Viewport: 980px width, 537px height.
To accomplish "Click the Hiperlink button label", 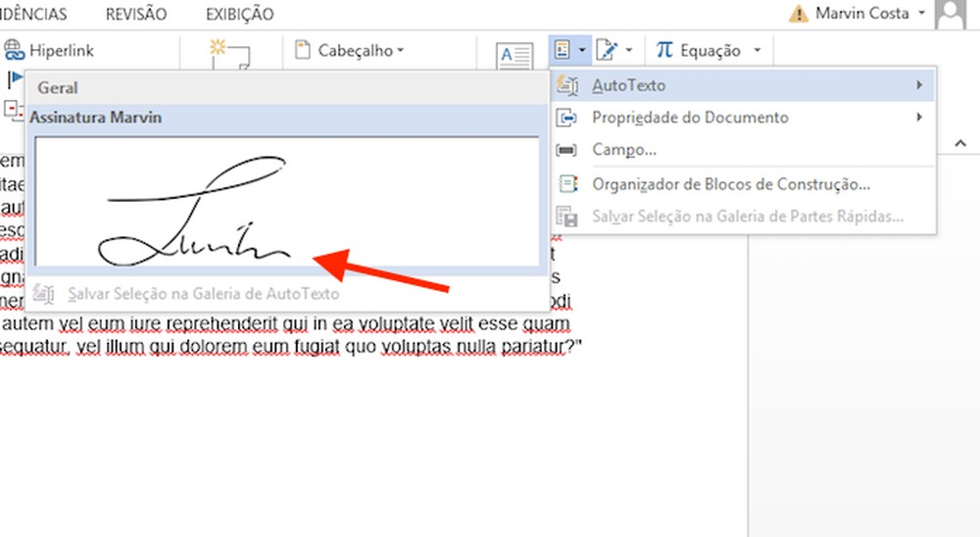I will click(x=62, y=51).
